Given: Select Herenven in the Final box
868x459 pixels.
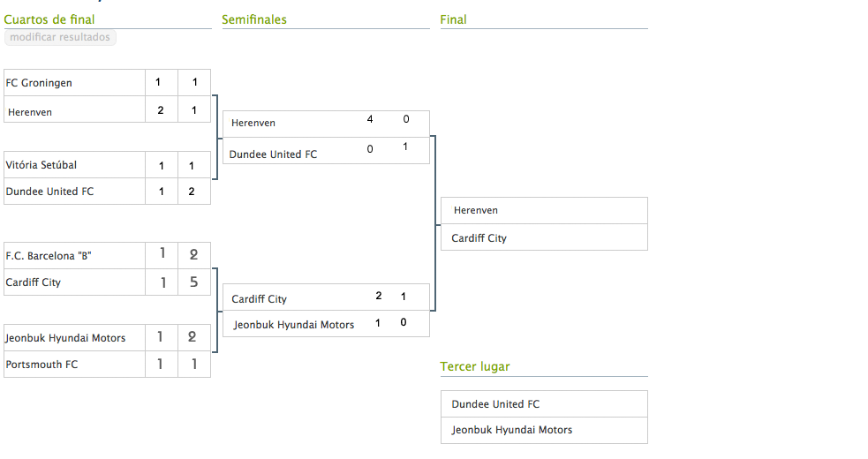Looking at the screenshot, I should tap(476, 210).
